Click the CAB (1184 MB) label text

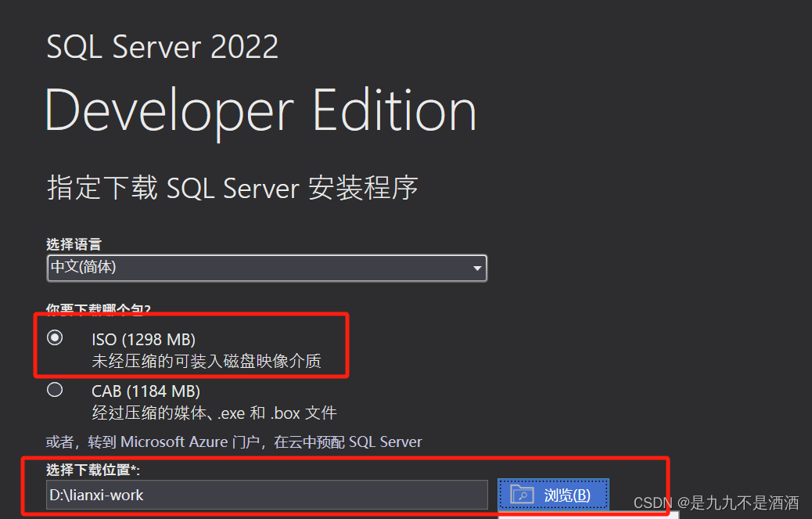click(146, 391)
